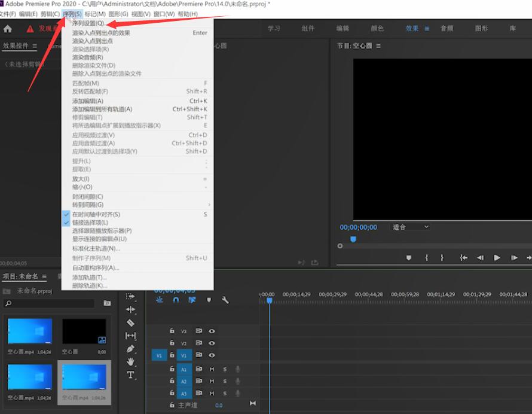Click the Project panel search field
Screen dimensions: 532x414
tap(49, 303)
